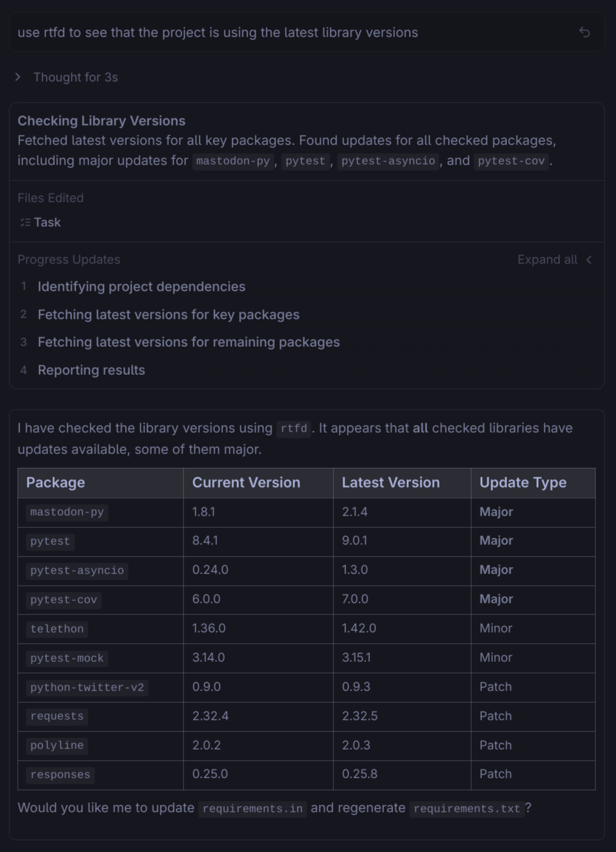This screenshot has height=852, width=616.
Task: Click the 'requirements.txt' code tag
Action: pos(467,809)
